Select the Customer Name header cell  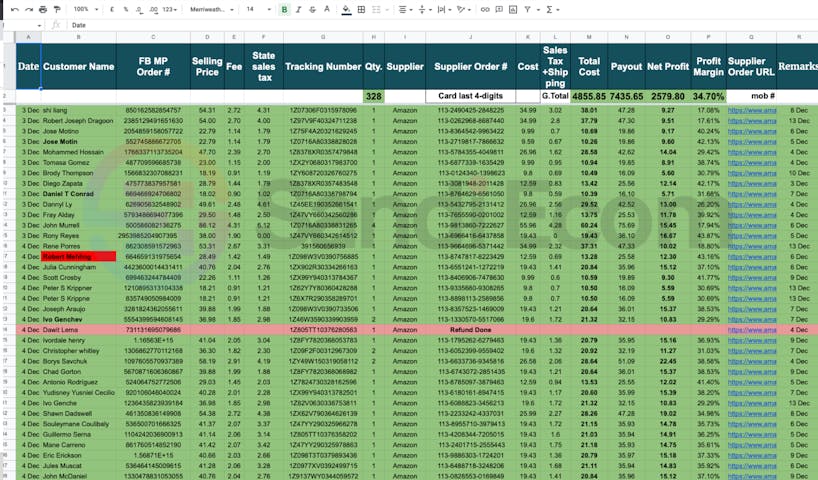pos(79,66)
